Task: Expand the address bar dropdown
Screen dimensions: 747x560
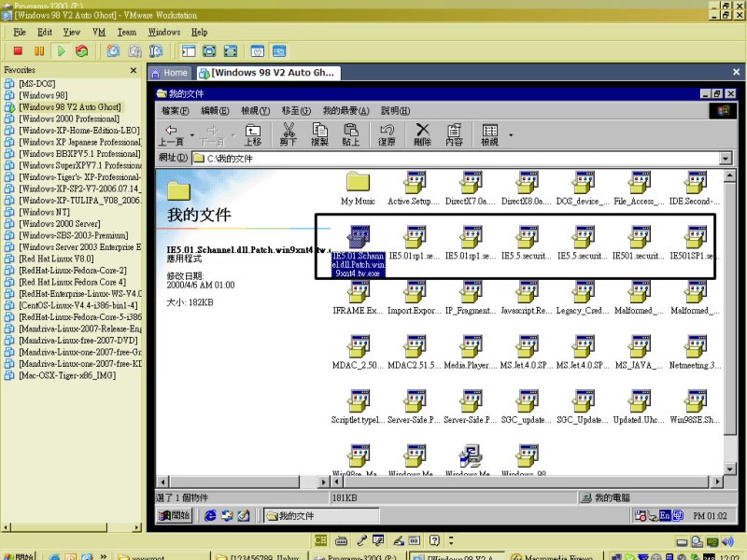Action: pos(726,158)
